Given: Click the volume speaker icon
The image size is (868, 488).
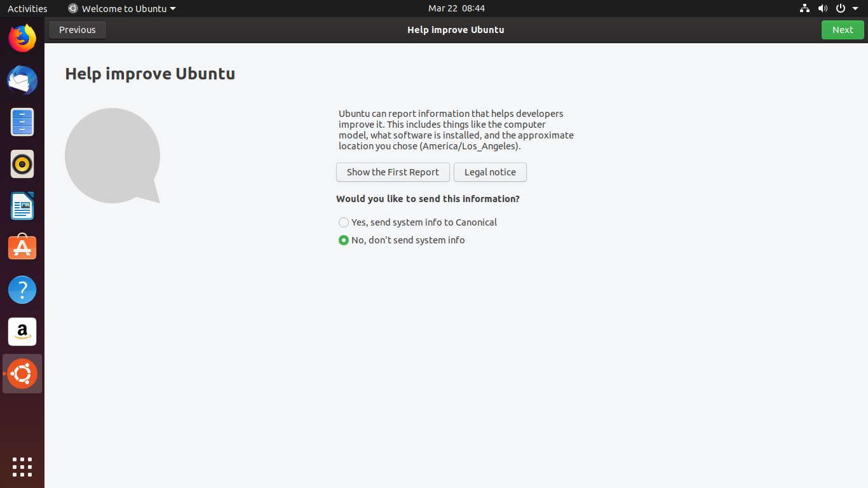Looking at the screenshot, I should coord(822,8).
